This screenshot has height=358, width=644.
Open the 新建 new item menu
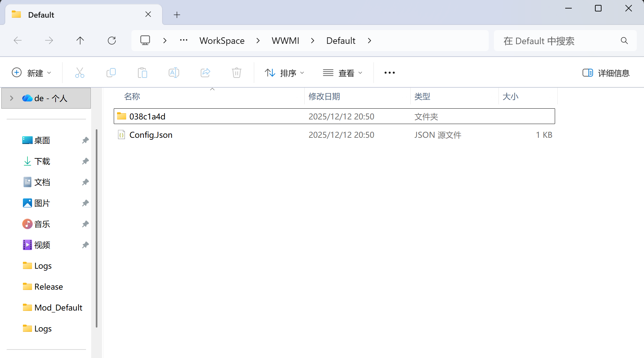31,73
